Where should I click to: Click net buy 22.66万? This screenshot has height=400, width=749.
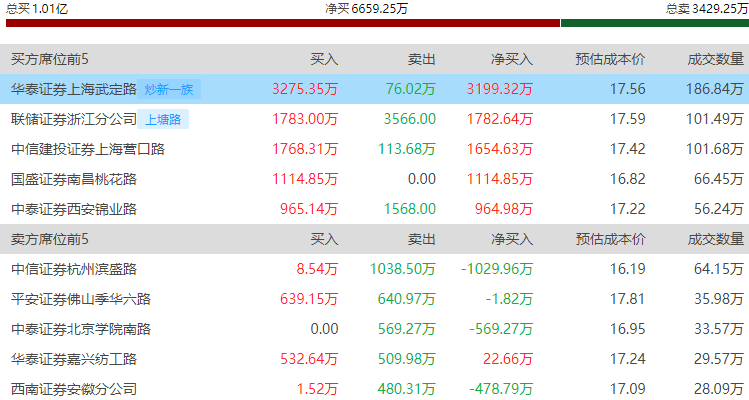[x=508, y=359]
